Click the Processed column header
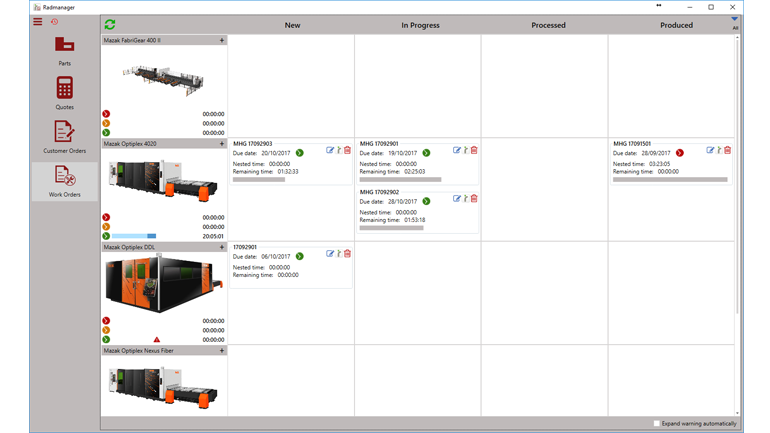 tap(549, 25)
